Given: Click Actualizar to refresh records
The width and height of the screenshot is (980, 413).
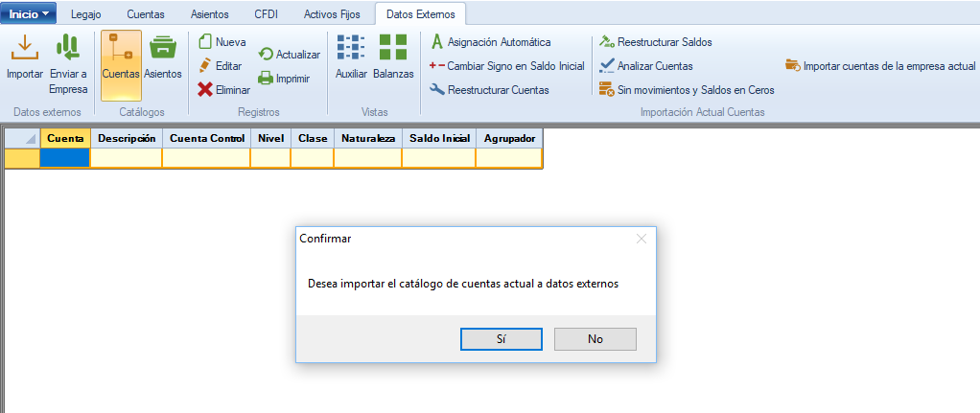Looking at the screenshot, I should click(x=266, y=55).
